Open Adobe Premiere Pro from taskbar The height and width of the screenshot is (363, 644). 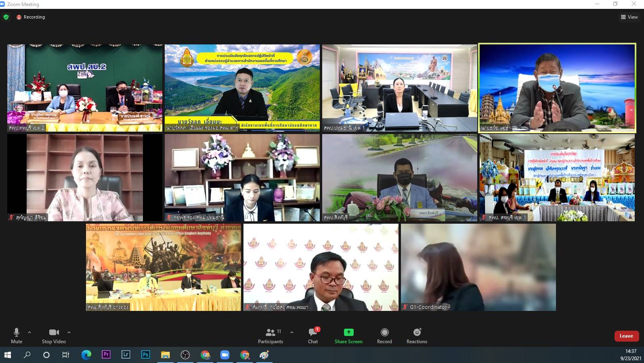coord(106,355)
